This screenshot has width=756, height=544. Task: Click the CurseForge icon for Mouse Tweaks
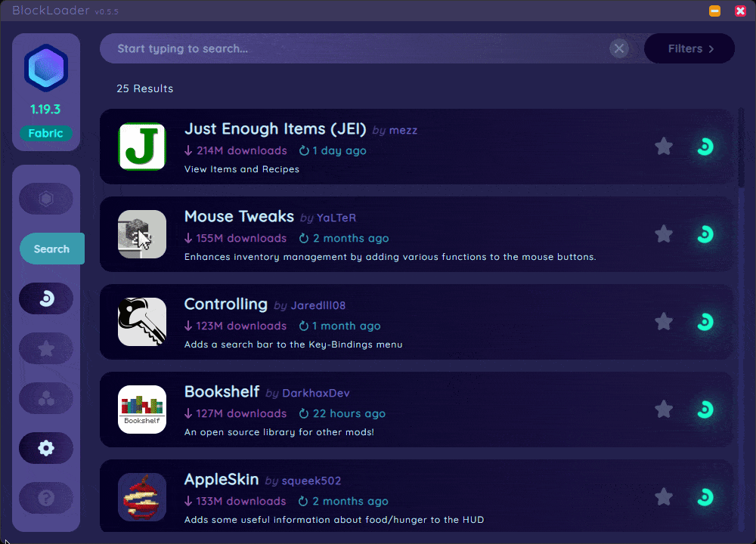click(705, 234)
